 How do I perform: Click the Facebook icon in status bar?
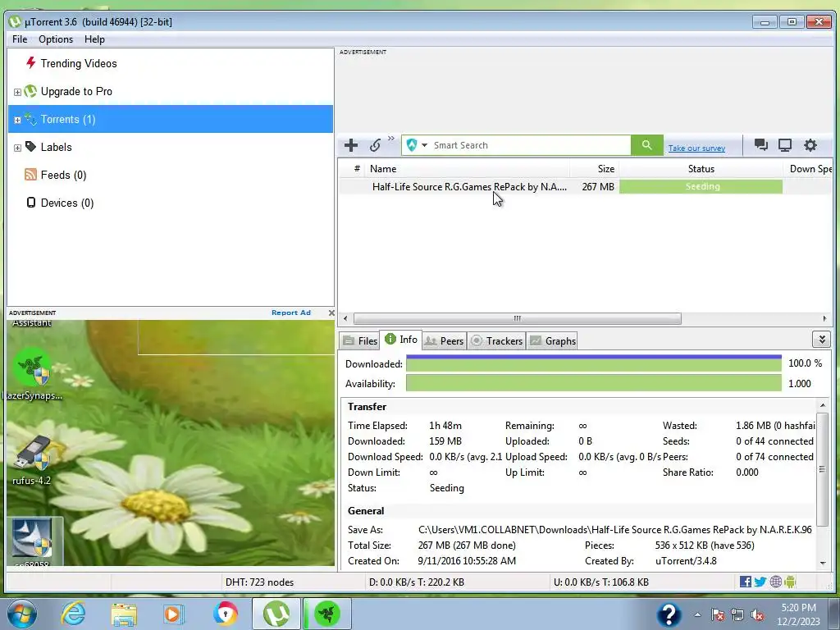(745, 582)
